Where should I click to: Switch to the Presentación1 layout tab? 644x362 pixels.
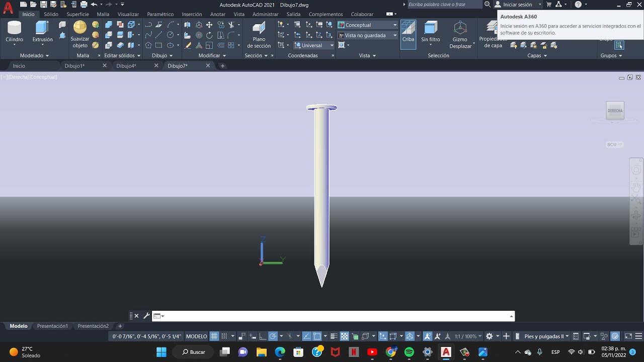point(52,326)
